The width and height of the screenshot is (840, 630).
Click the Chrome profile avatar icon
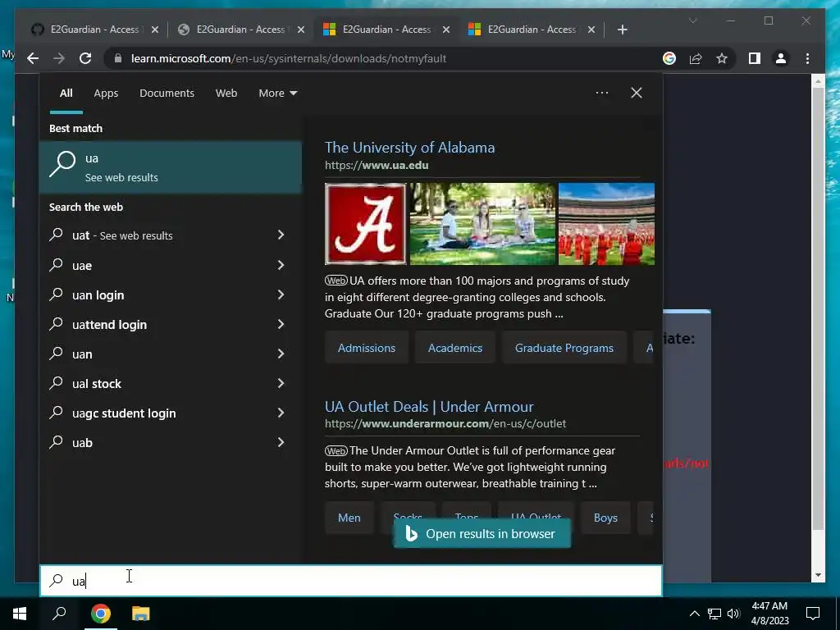coord(781,58)
